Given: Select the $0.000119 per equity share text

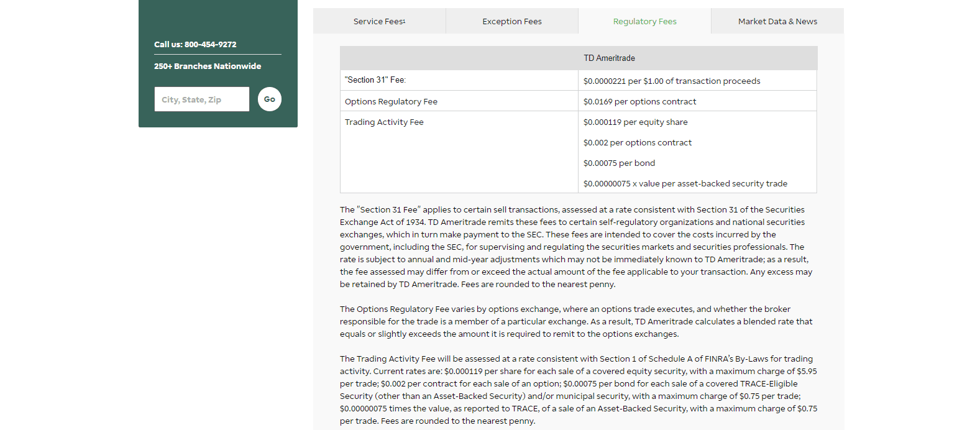Looking at the screenshot, I should pyautogui.click(x=635, y=122).
